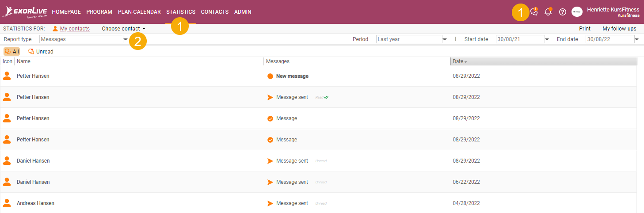Click the orange New message dot icon
This screenshot has height=213, width=644.
point(270,76)
